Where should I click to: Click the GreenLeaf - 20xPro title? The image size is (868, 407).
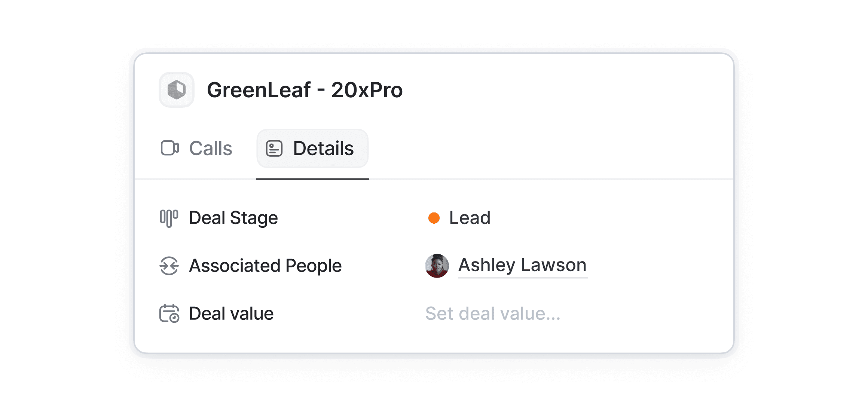[305, 90]
